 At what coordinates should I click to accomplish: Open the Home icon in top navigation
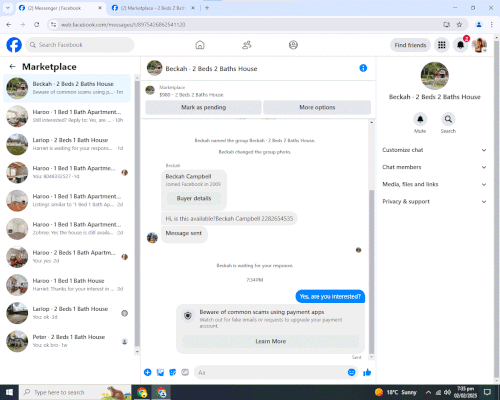tap(200, 45)
